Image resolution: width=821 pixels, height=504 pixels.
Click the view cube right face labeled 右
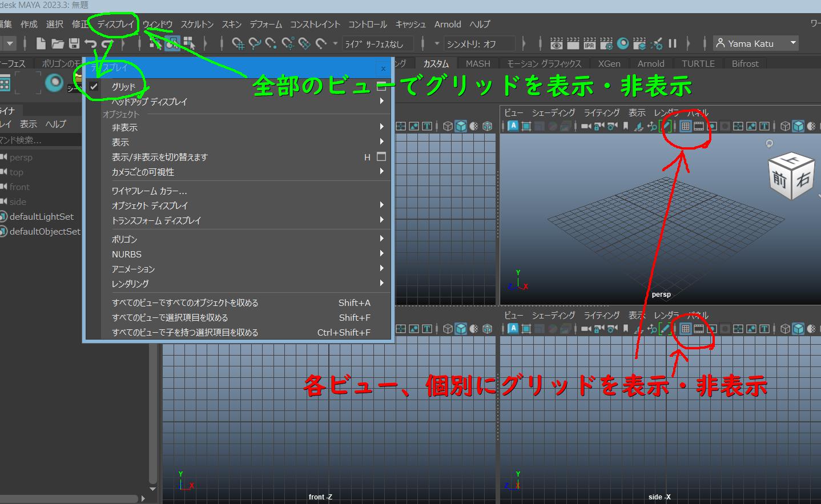pos(803,180)
